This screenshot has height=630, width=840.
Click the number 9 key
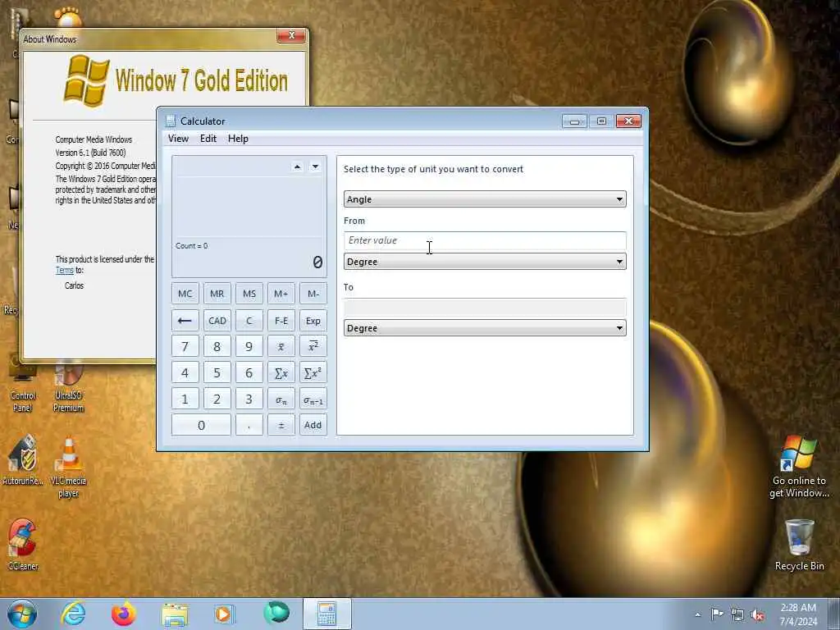(249, 346)
